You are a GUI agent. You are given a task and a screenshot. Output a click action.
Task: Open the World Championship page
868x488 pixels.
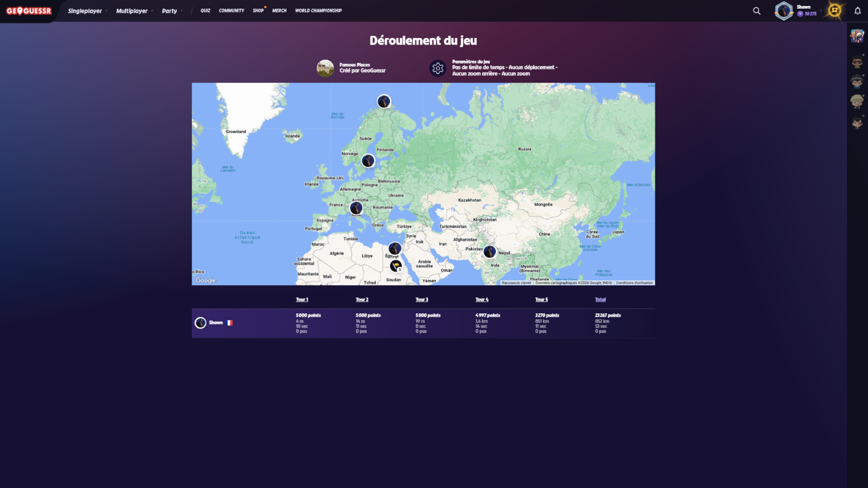[x=318, y=11]
